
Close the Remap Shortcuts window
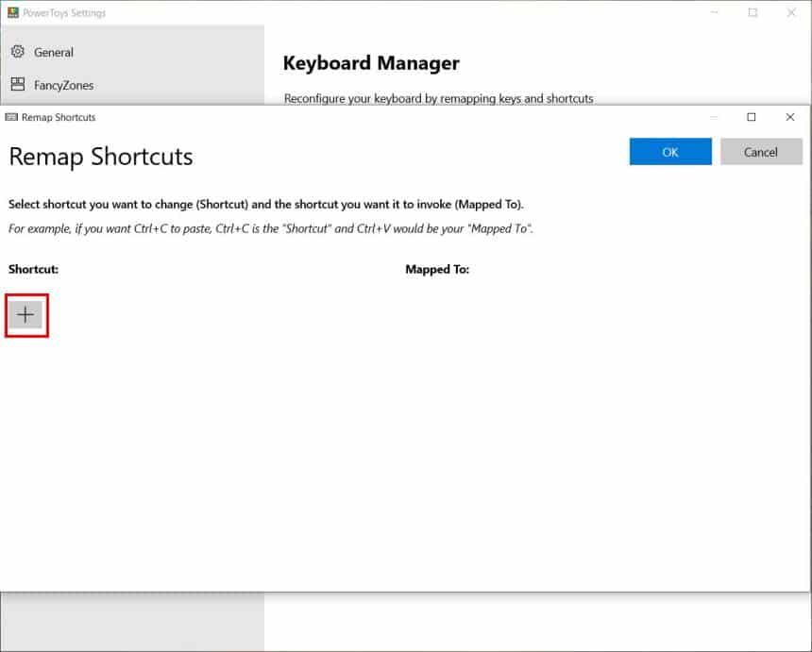click(789, 117)
